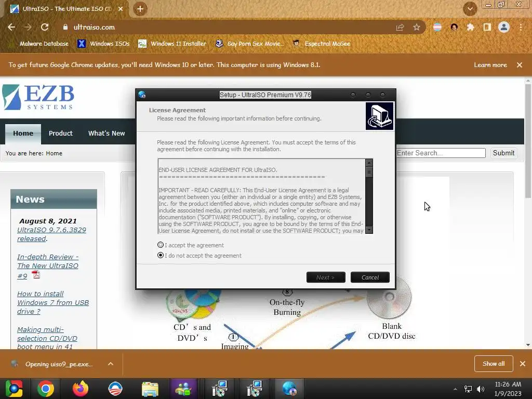Go back in Chrome
Viewport: 532px width, 399px height.
point(11,27)
